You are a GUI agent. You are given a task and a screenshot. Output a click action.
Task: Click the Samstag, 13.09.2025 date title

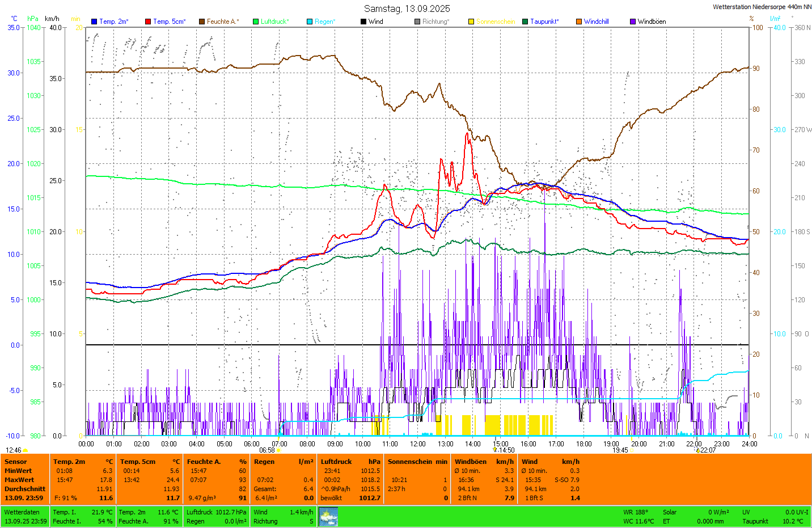click(x=407, y=9)
